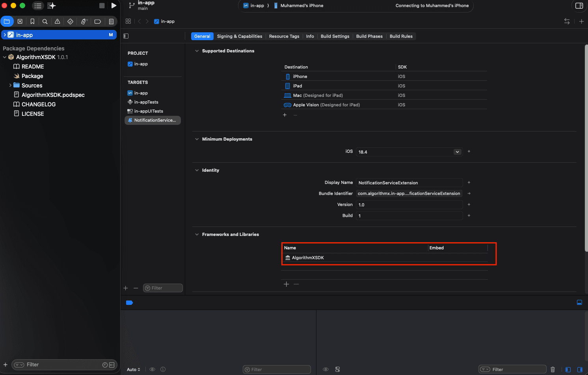Viewport: 588px width, 375px height.
Task: Expand the in-app project row
Action: point(5,35)
